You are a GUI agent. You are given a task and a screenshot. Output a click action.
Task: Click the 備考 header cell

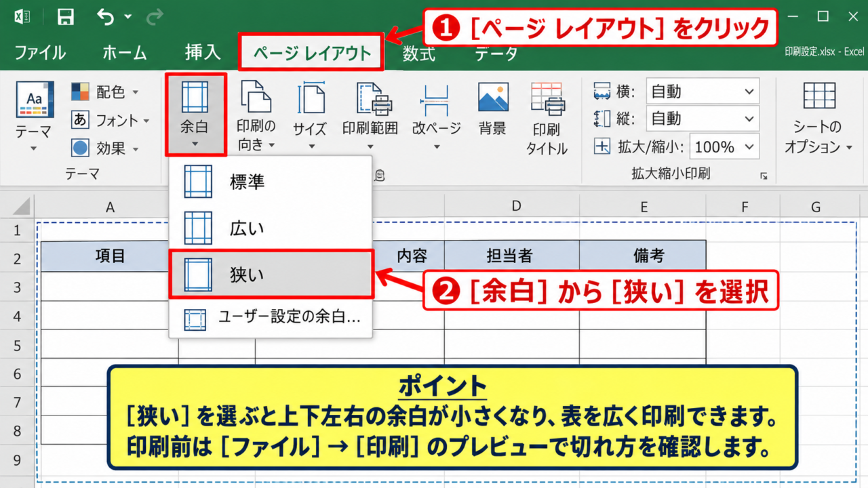point(643,256)
